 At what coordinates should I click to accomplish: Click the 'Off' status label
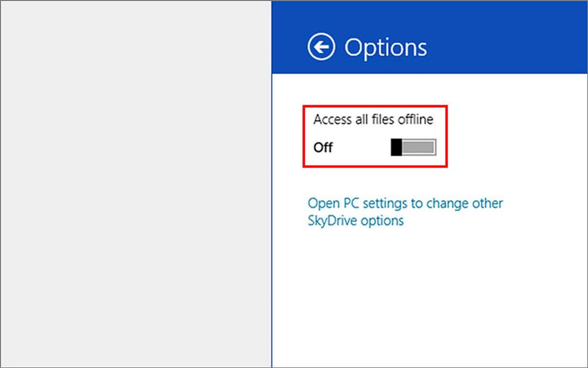click(x=323, y=147)
